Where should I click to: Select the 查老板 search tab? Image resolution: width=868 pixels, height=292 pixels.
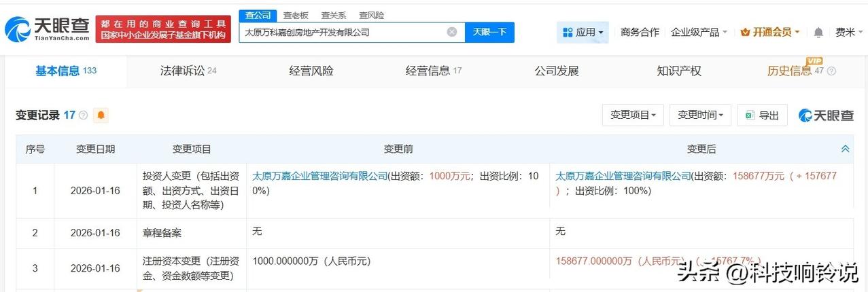296,15
